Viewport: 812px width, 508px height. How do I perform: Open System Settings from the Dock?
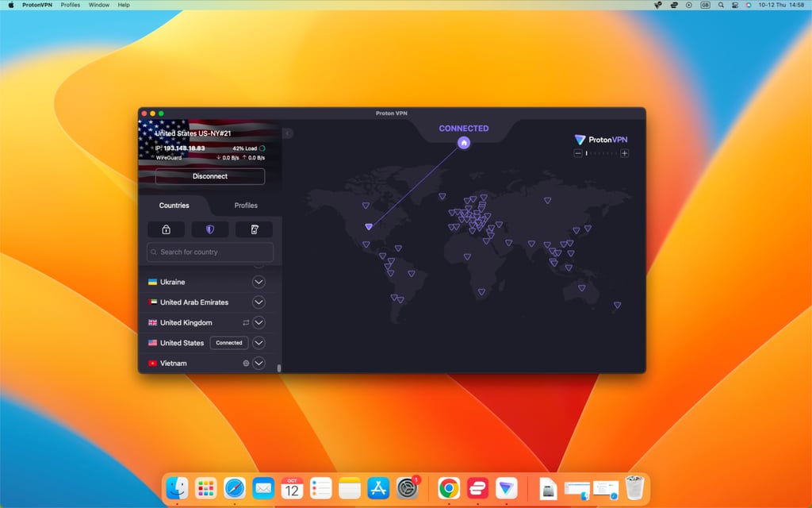[x=408, y=488]
